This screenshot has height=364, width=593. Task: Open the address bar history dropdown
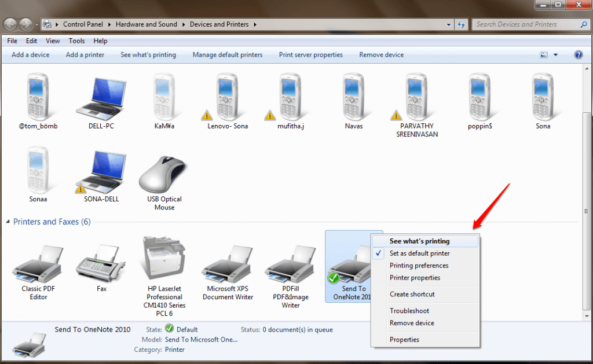(449, 24)
